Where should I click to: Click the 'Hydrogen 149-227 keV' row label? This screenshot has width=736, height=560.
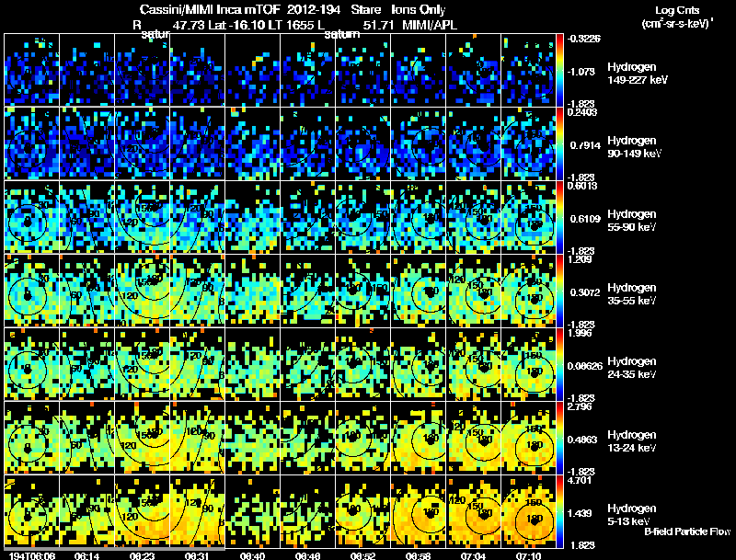point(638,74)
